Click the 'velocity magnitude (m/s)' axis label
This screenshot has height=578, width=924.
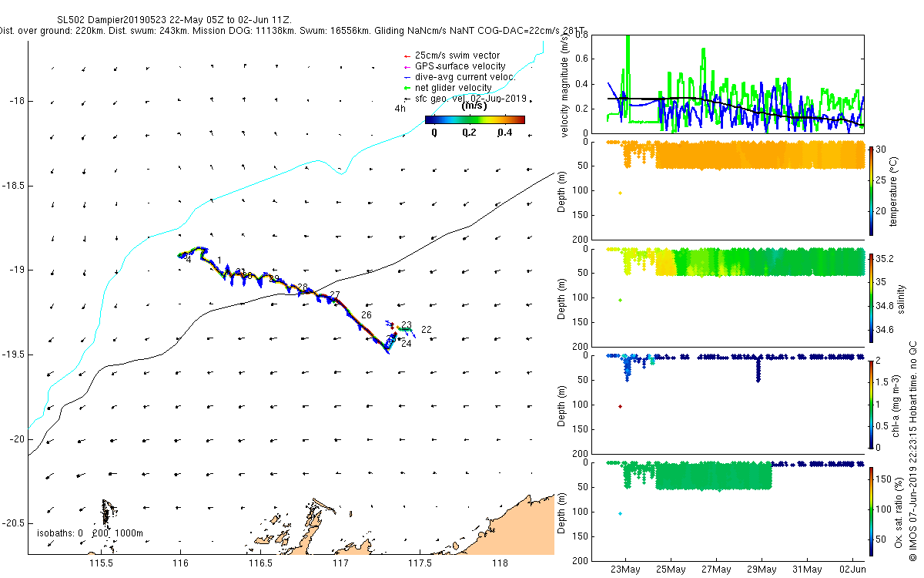click(566, 85)
